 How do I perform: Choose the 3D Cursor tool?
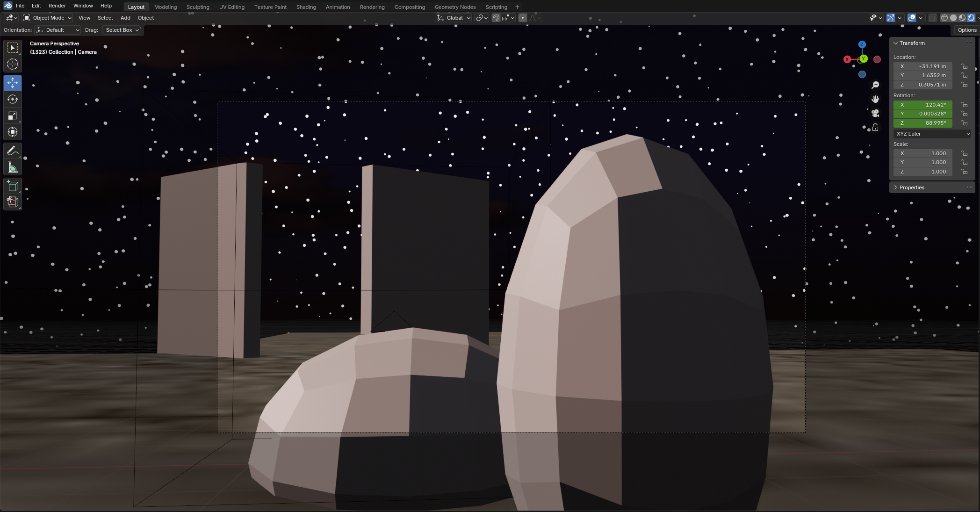(13, 64)
